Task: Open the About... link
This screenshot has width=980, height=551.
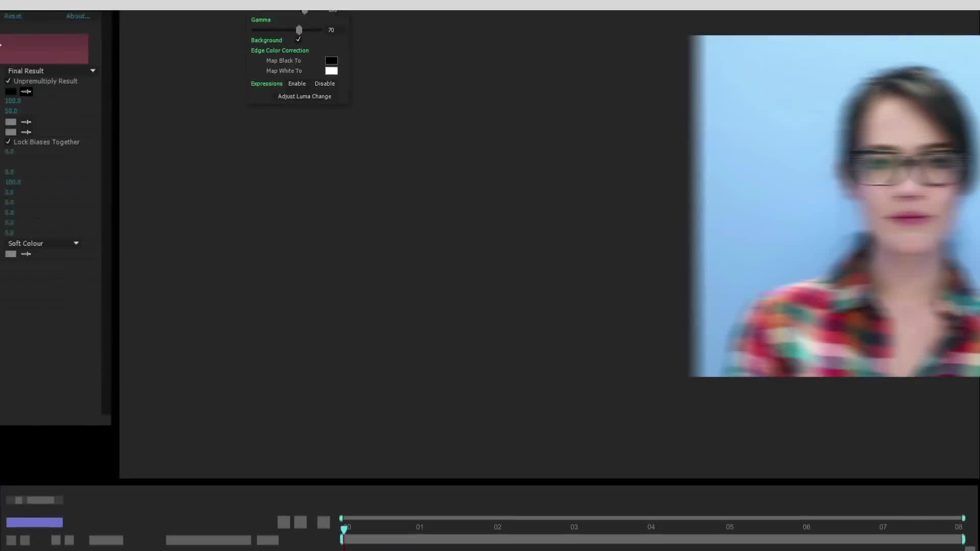Action: point(78,16)
